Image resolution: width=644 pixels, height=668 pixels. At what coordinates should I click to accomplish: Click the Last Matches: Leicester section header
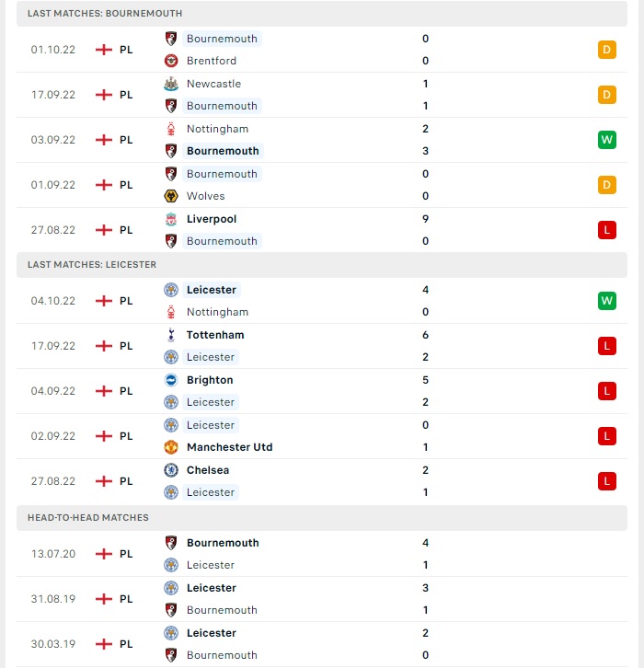(x=322, y=265)
